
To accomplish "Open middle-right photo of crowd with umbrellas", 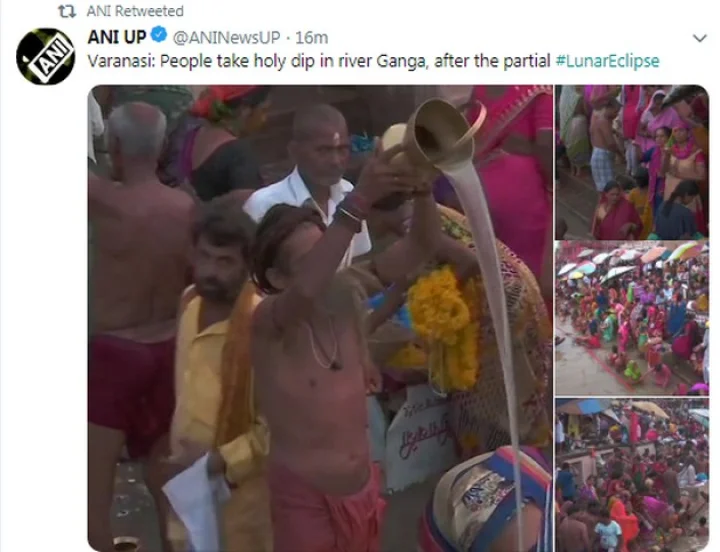I will click(632, 319).
